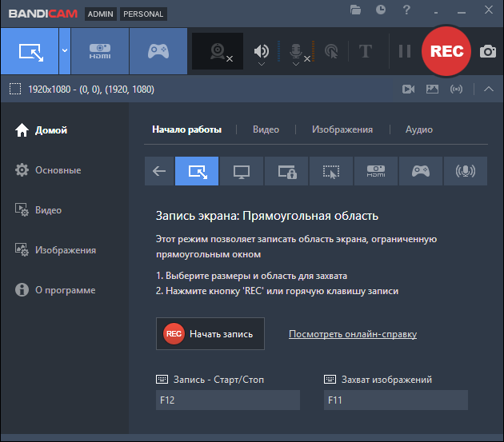Start recording with the big REC button
The image size is (504, 442).
click(x=446, y=51)
